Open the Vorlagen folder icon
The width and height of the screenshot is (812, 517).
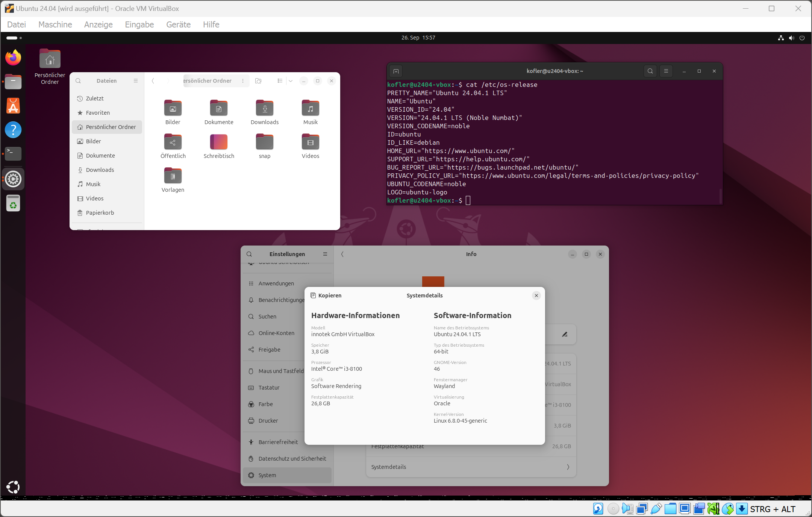click(x=173, y=180)
